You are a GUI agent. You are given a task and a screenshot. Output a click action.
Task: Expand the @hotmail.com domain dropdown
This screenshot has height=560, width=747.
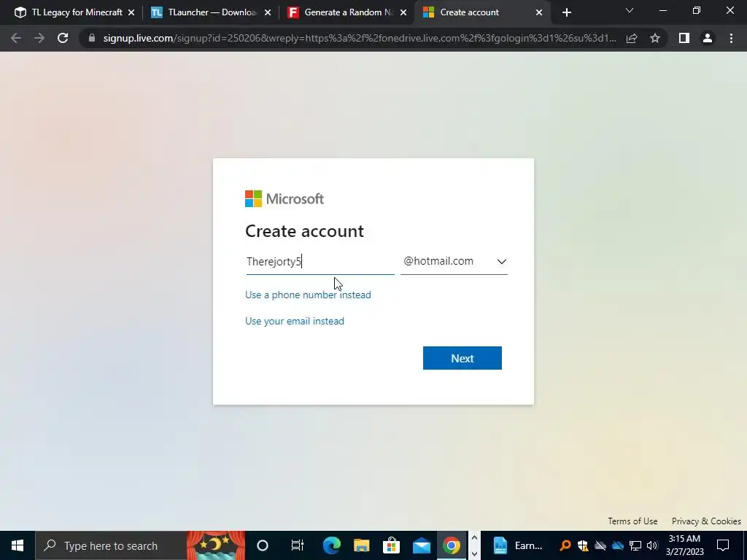(454, 262)
